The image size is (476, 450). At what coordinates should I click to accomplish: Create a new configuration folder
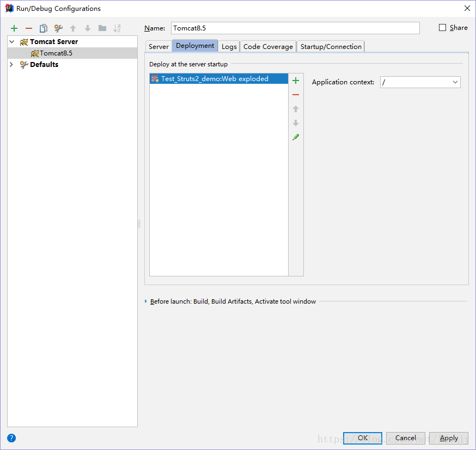102,28
